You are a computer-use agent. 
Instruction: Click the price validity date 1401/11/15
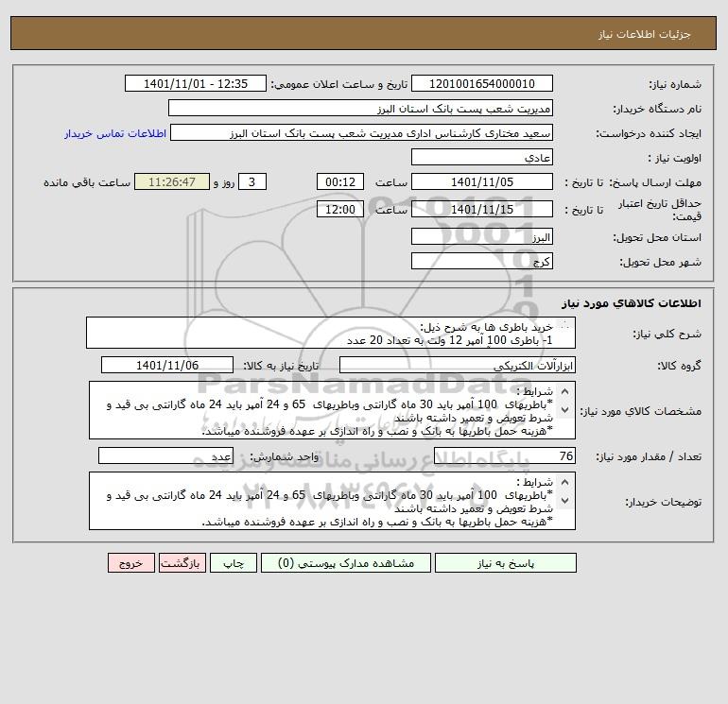[482, 209]
